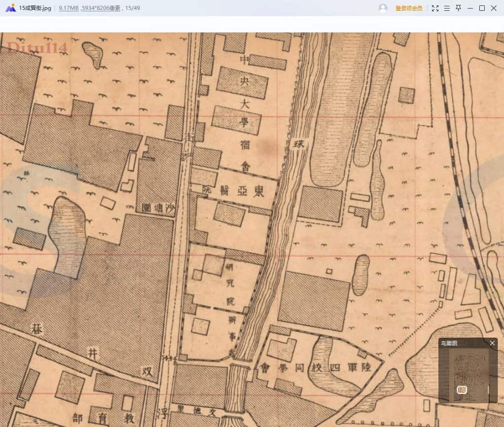Click the 鸟瞰图 panel title

pos(449,343)
